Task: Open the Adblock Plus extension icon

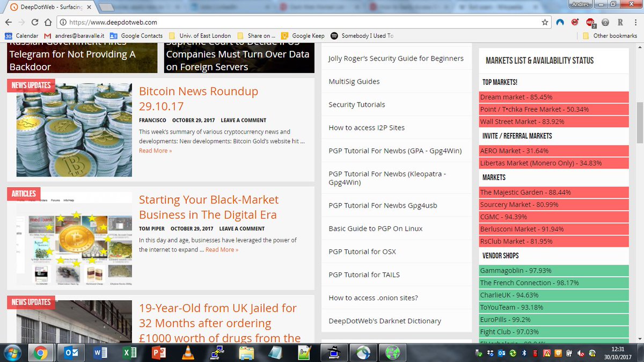Action: 590,23
